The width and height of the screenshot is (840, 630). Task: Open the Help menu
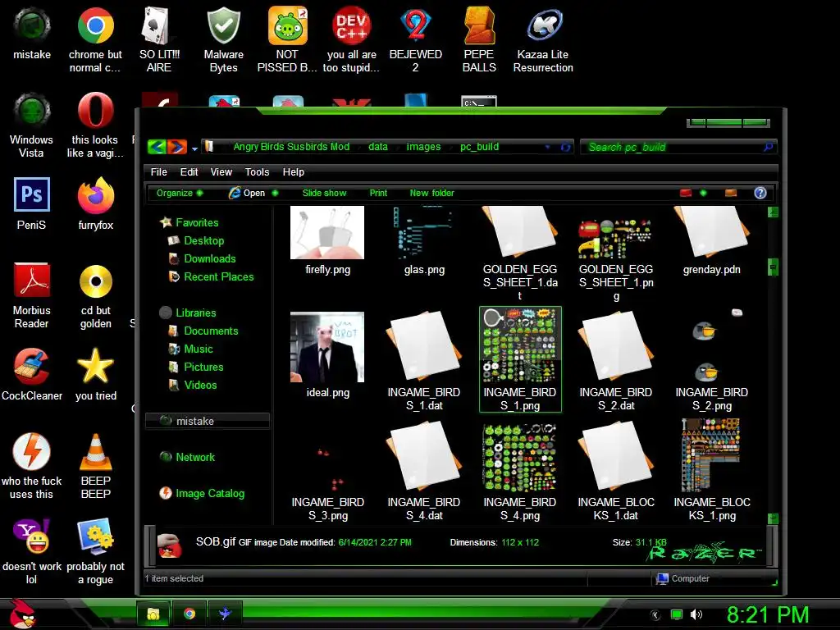(x=293, y=172)
